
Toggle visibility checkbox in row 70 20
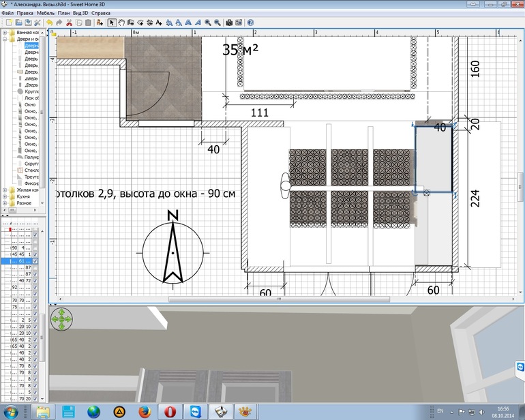click(35, 399)
